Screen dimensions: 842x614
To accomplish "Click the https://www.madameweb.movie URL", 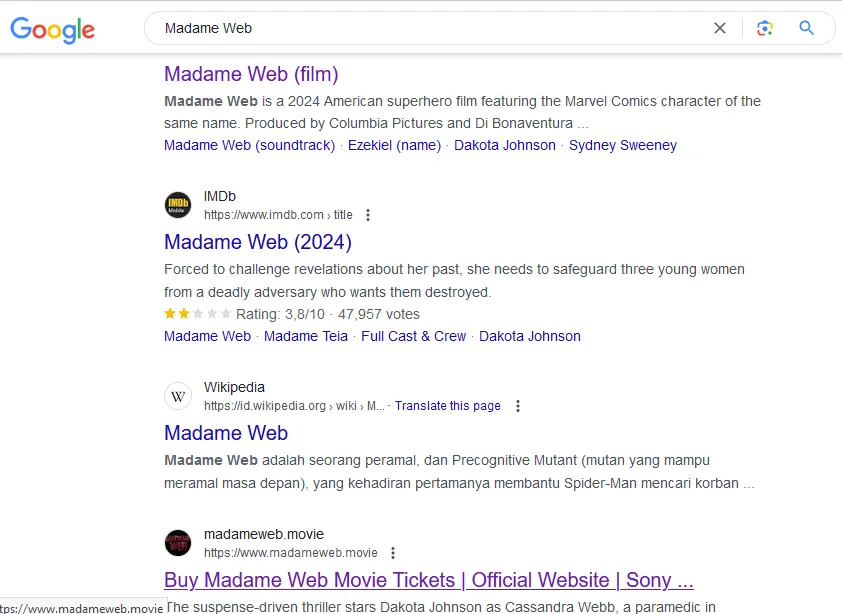I will (291, 553).
